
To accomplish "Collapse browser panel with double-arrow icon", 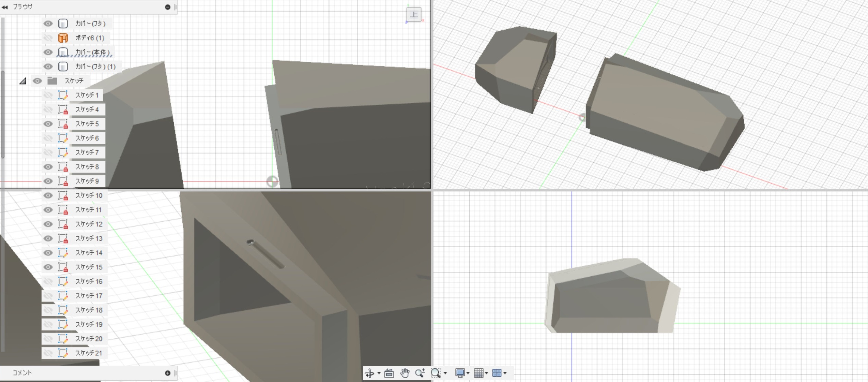I will [x=5, y=7].
